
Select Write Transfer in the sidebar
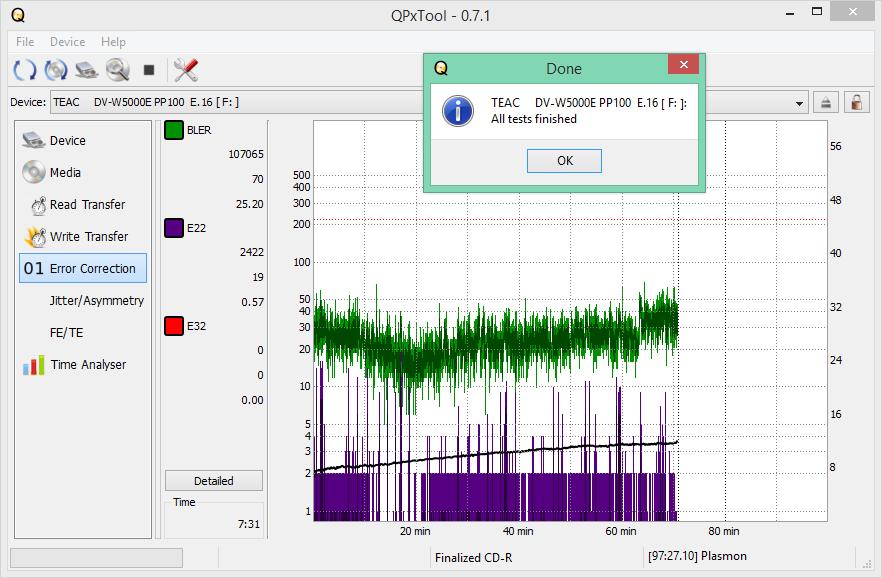click(x=83, y=237)
